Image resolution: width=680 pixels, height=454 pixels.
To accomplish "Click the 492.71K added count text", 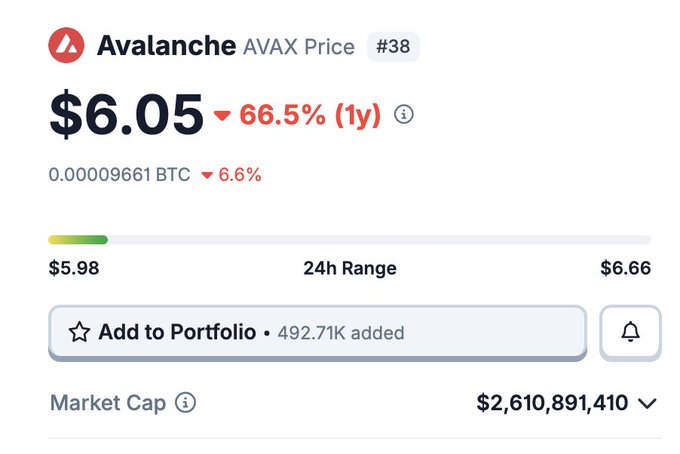I will (341, 333).
